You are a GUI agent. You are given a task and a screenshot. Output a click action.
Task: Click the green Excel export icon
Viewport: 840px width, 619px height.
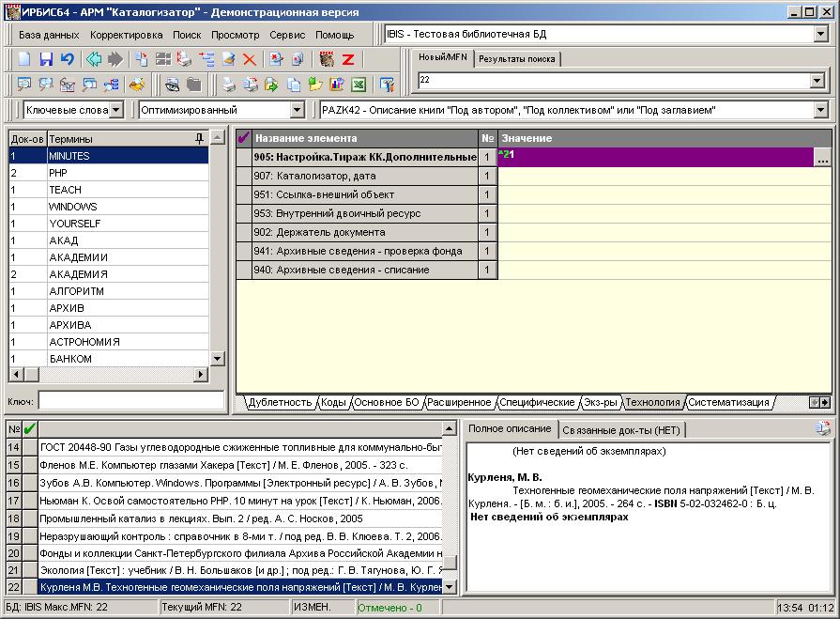pos(359,85)
